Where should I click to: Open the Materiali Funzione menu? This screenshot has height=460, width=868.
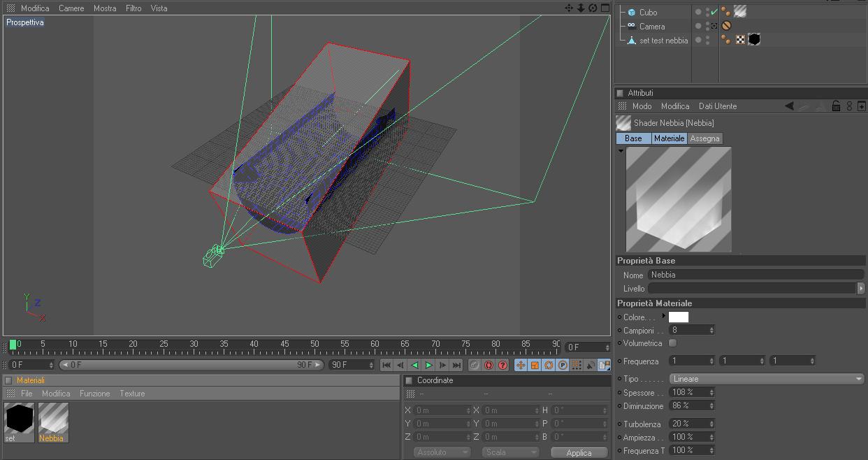tap(94, 394)
